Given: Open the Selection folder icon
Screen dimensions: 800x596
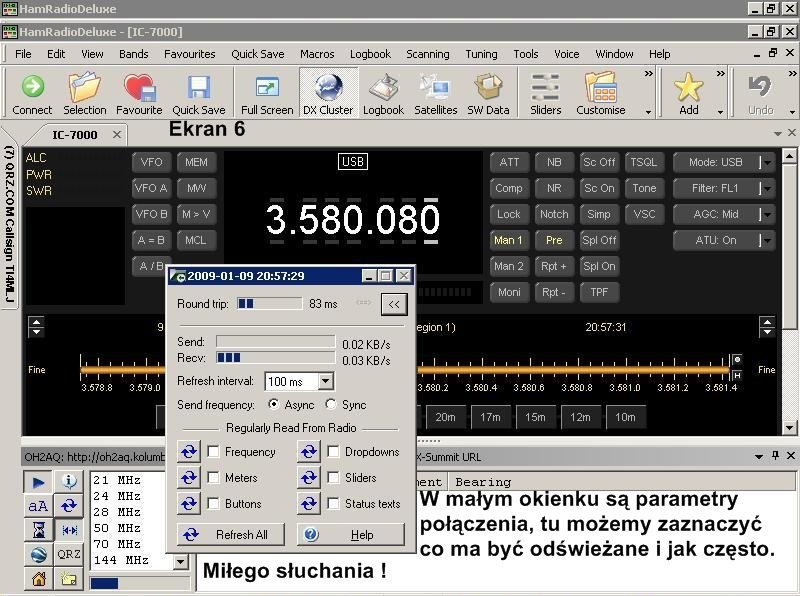Looking at the screenshot, I should coord(85,94).
